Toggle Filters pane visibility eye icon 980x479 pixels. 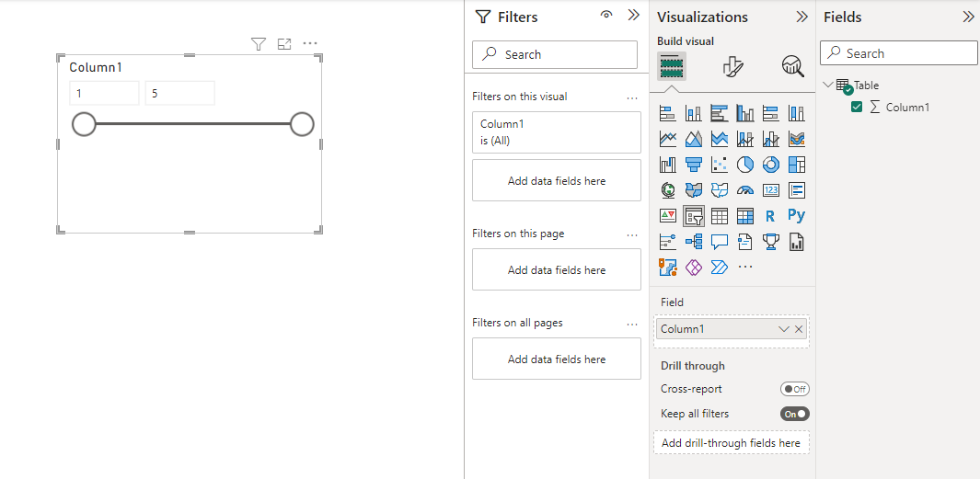click(x=605, y=16)
